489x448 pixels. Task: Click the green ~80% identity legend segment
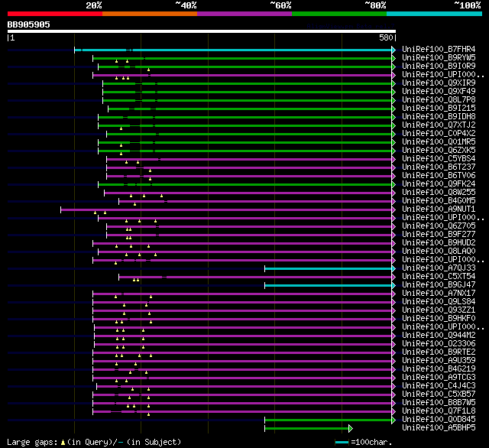339,14
